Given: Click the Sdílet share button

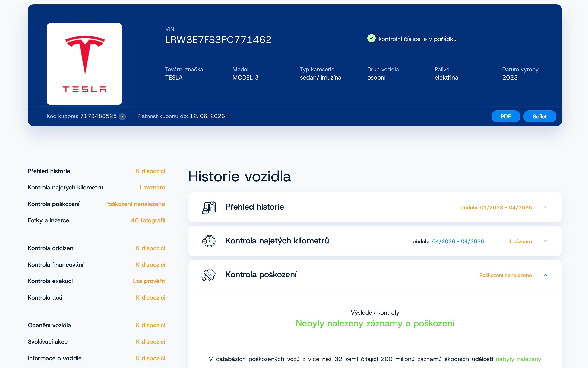Looking at the screenshot, I should pos(539,116).
